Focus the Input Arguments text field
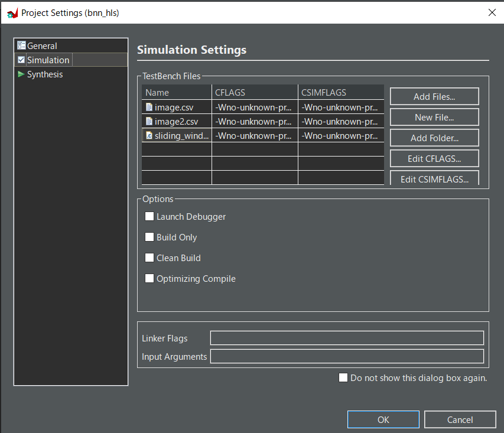 pyautogui.click(x=347, y=357)
